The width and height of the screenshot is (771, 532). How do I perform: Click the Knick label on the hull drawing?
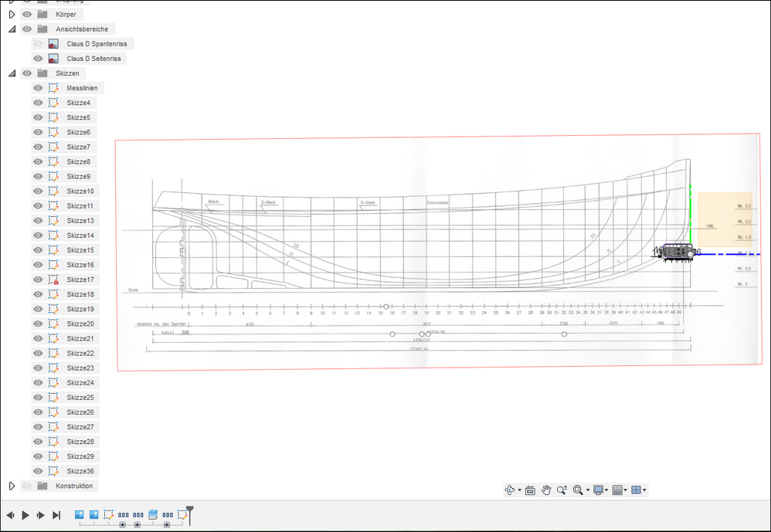[x=213, y=202]
